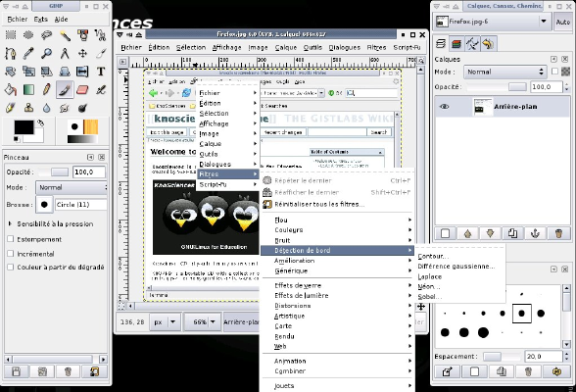Duplicate the layer in Calques panel
This screenshot has height=392, width=576.
(x=513, y=233)
